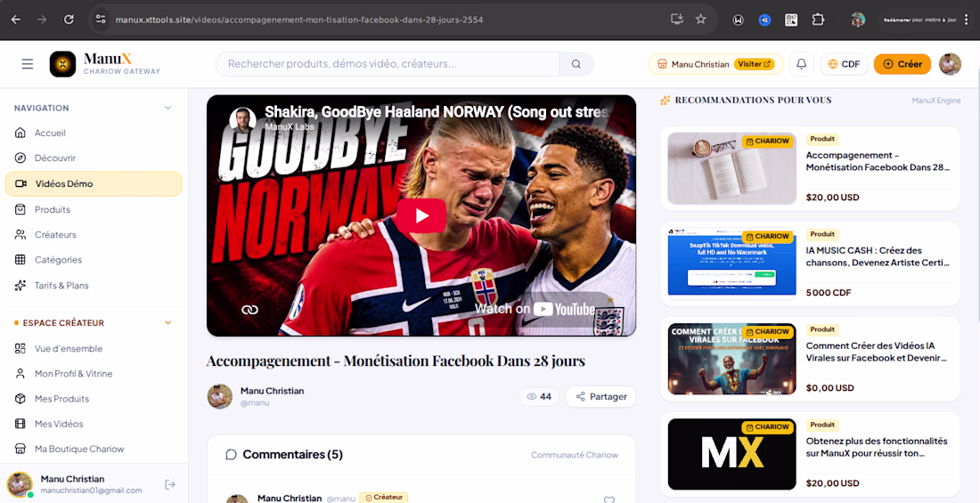Click the site info icon in address bar

[x=101, y=20]
